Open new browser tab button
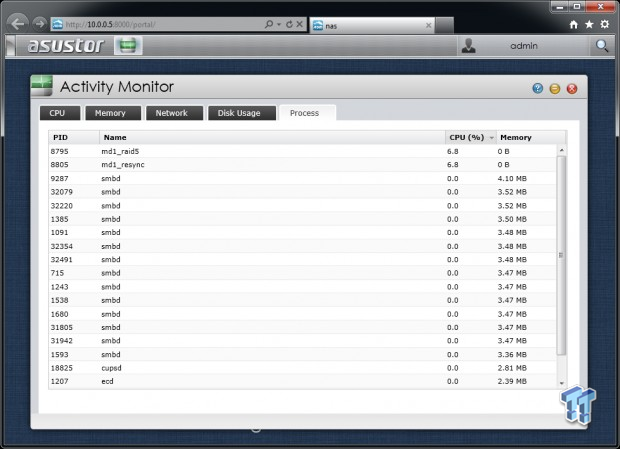The image size is (620, 449). [444, 25]
